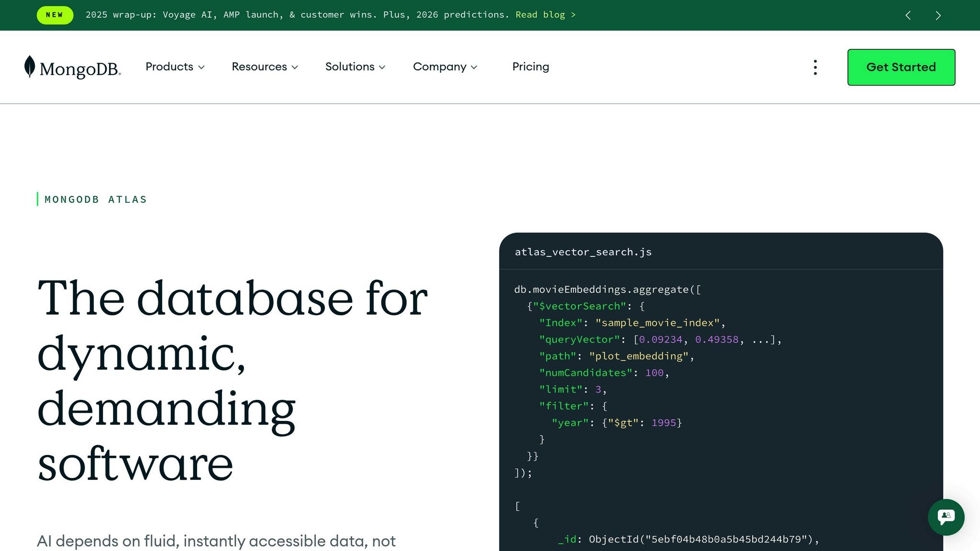Click the MONGODB ATLAS eyebrow label
The height and width of the screenshot is (551, 980).
pyautogui.click(x=95, y=199)
